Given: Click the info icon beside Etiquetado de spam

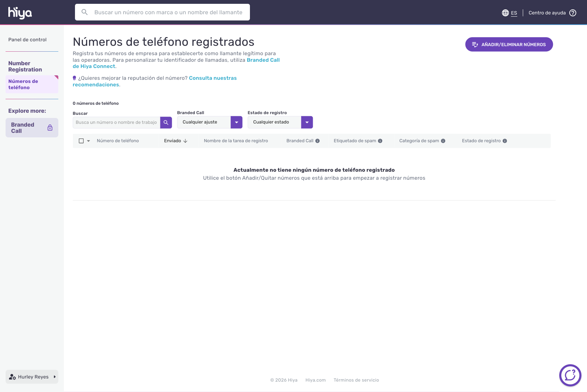Looking at the screenshot, I should [380, 141].
